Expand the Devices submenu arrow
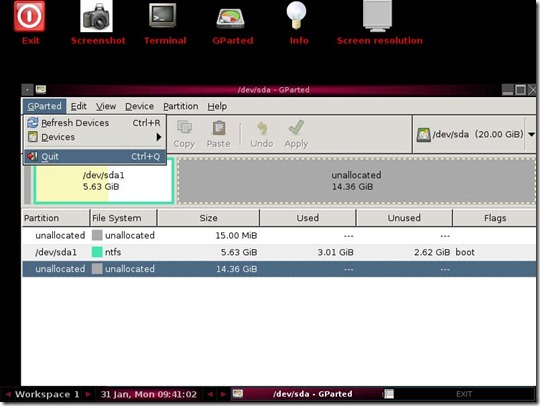The image size is (540, 406). pos(159,137)
